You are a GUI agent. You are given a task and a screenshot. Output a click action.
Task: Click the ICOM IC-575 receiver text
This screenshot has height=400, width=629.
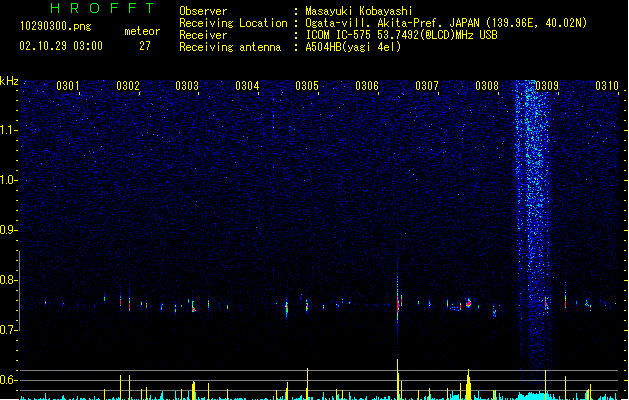[x=401, y=35]
